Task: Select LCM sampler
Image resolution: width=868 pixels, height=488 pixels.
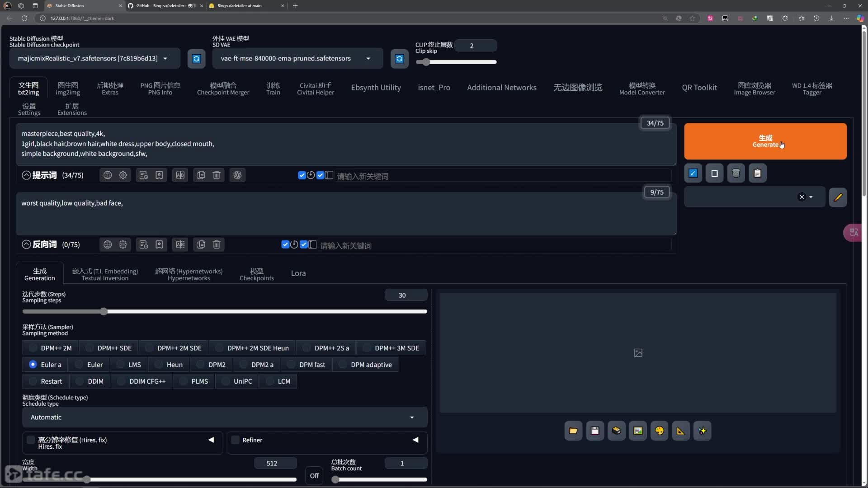Action: coord(278,381)
